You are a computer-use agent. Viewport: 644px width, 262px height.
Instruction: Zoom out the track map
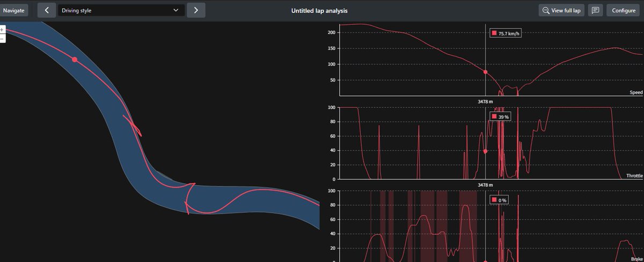click(2, 39)
